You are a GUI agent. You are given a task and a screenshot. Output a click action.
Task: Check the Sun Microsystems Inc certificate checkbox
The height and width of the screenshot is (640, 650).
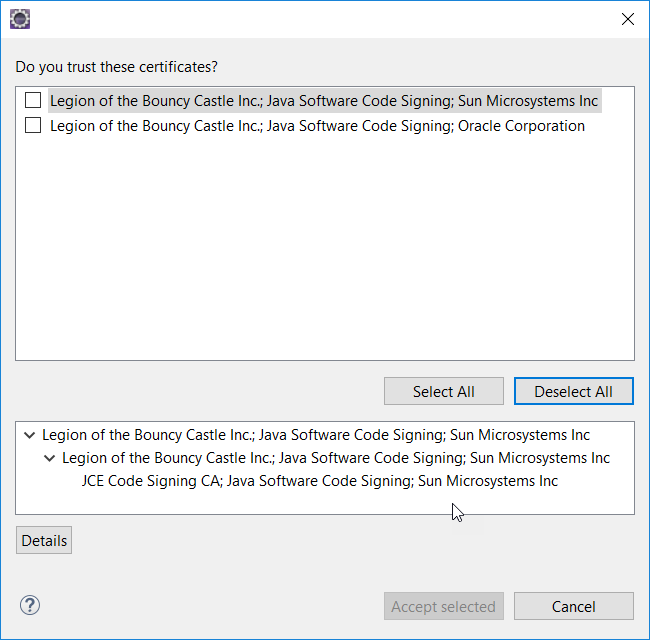click(33, 100)
